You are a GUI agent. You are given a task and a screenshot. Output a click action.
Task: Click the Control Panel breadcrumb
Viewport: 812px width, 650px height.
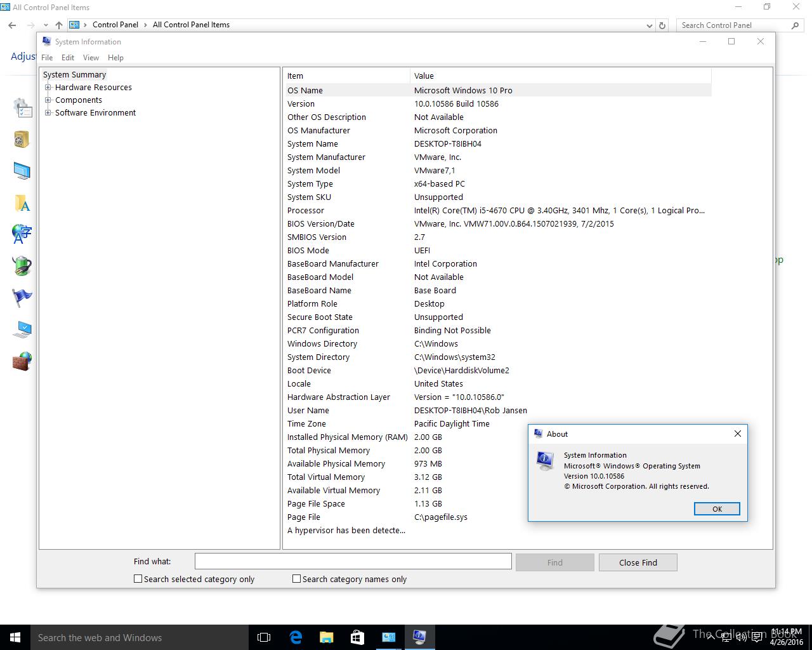[x=115, y=25]
